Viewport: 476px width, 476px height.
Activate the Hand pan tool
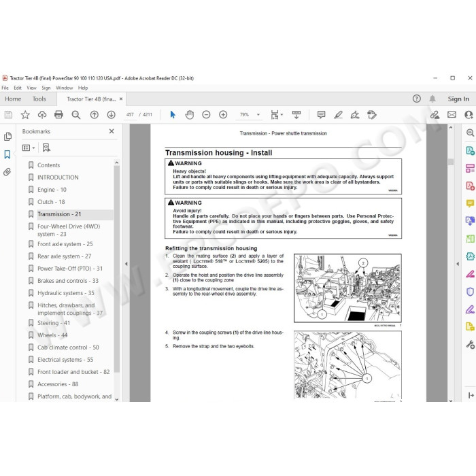[x=190, y=115]
